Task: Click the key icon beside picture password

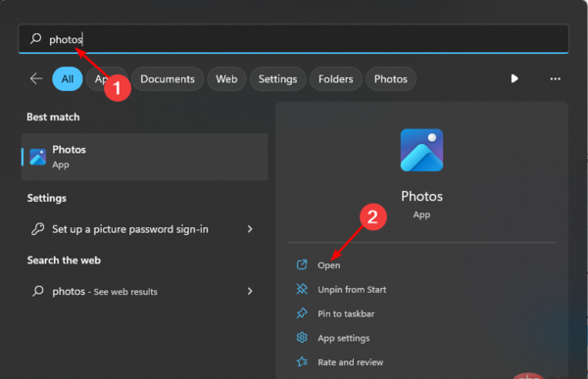Action: click(x=38, y=229)
